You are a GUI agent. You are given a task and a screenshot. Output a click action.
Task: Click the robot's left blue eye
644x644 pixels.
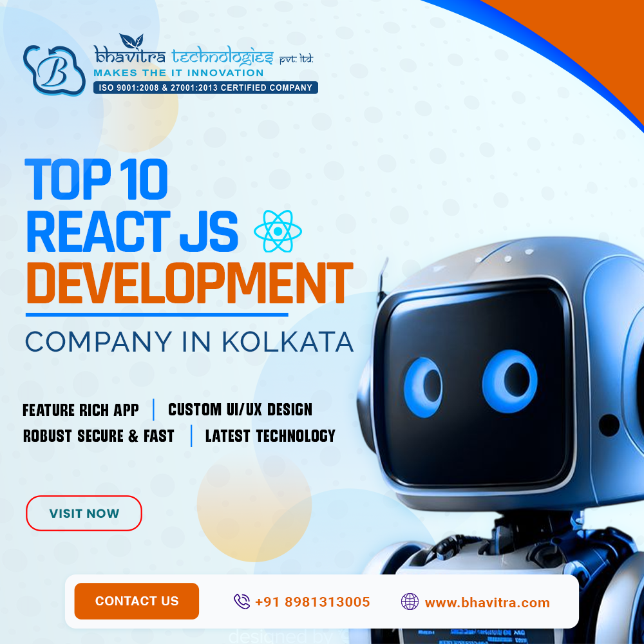tap(423, 387)
